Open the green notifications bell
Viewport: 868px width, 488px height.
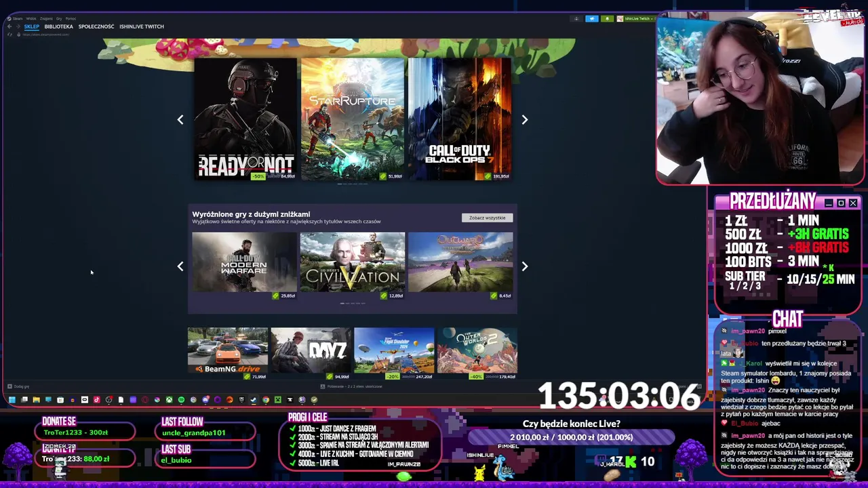[607, 19]
